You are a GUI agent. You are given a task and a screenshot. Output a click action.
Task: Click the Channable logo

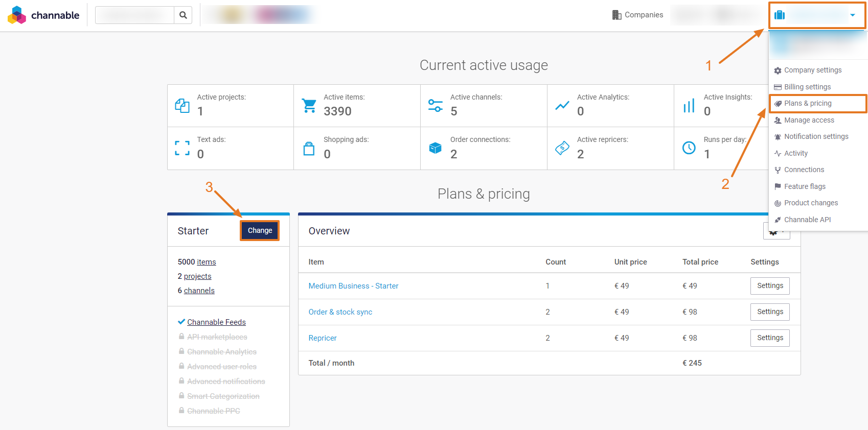pos(43,15)
